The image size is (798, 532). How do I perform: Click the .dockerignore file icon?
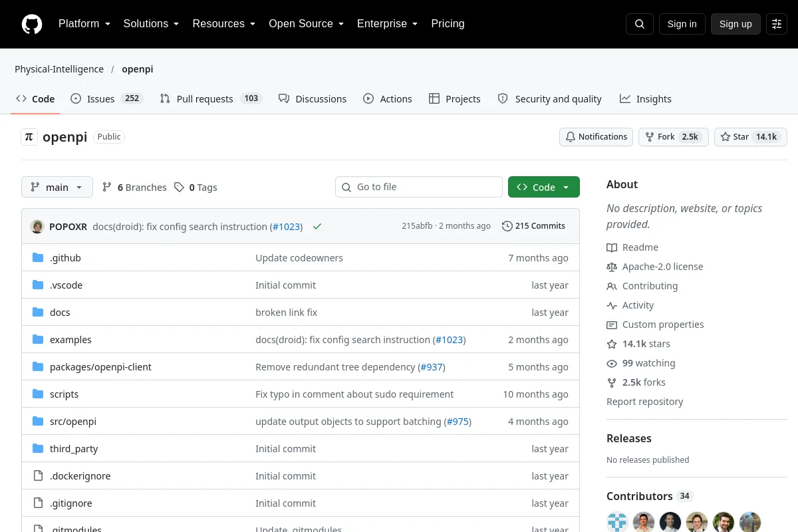[38, 476]
